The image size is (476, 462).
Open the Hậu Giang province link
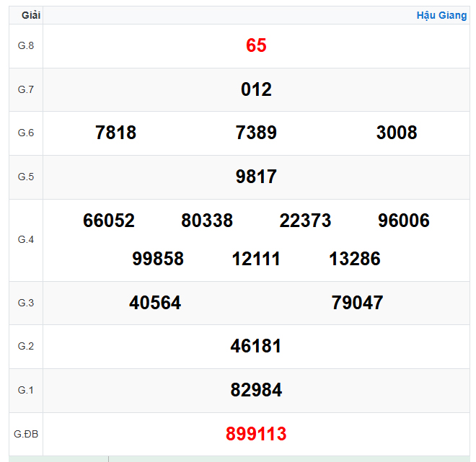441,15
